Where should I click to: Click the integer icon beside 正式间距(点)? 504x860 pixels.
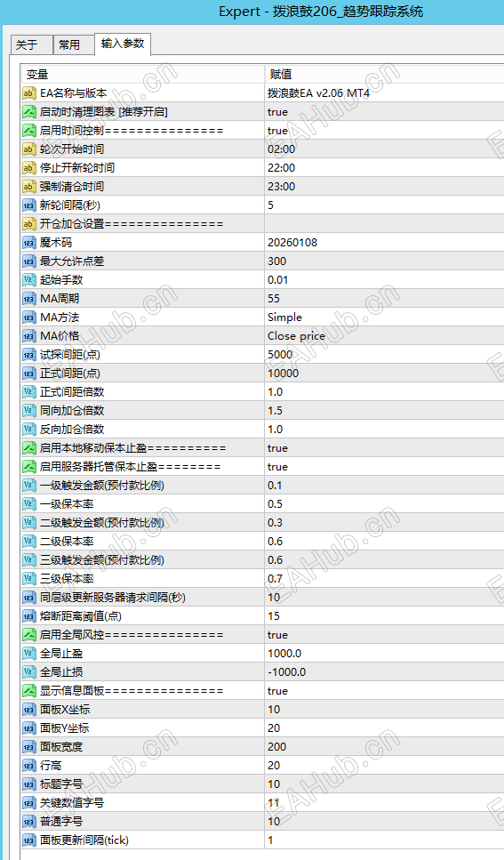coord(29,374)
